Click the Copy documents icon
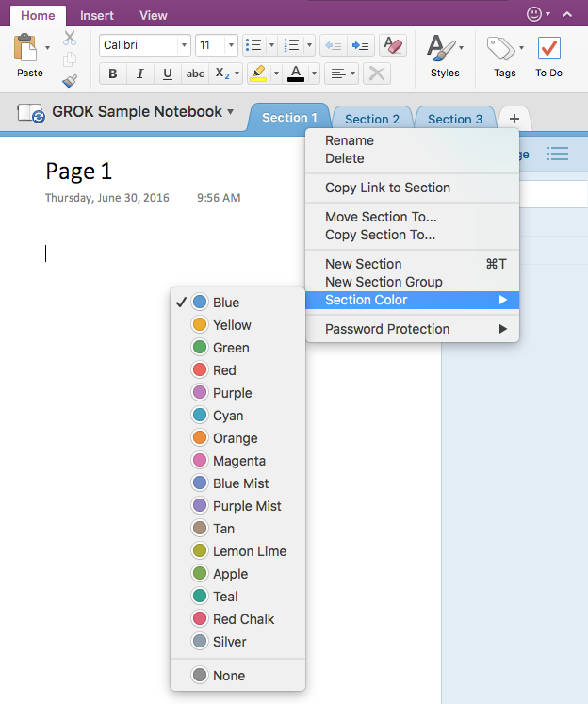 [x=70, y=59]
